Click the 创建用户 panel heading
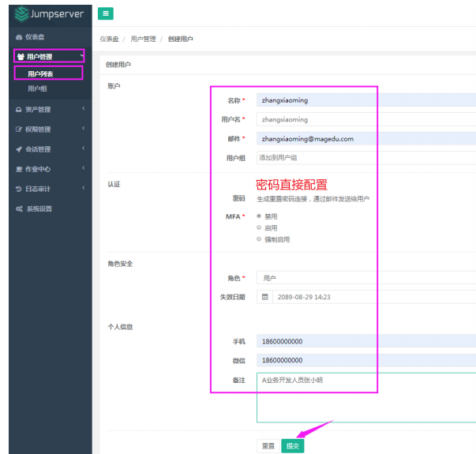476x454 pixels. tap(118, 65)
